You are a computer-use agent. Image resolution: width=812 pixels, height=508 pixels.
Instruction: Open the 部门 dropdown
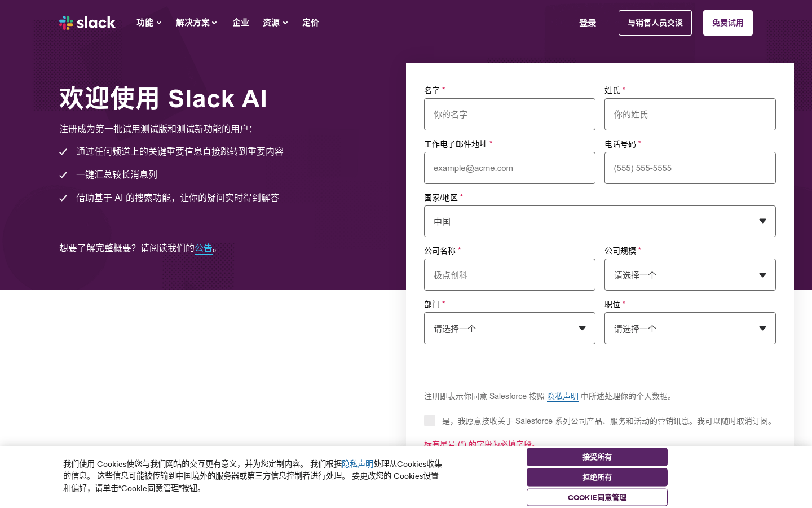click(x=510, y=329)
